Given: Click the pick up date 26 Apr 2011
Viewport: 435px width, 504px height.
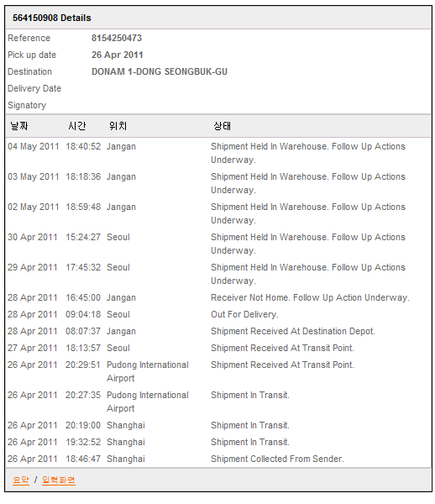Looking at the screenshot, I should [x=118, y=55].
